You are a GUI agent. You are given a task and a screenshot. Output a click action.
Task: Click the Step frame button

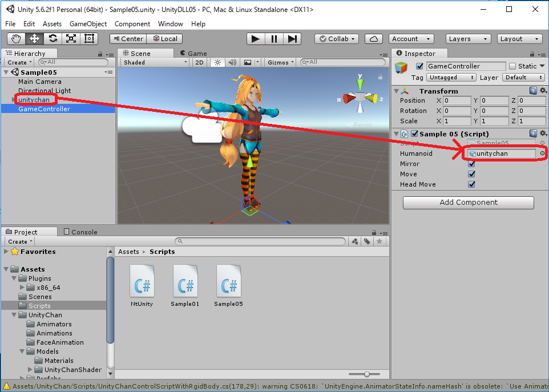point(292,39)
